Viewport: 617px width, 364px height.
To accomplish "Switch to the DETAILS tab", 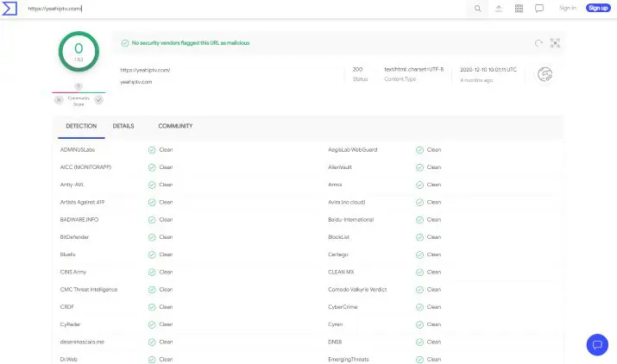I will (123, 126).
